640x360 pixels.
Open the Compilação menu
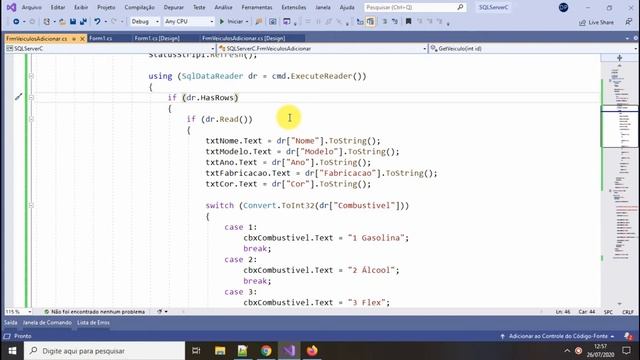[140, 7]
